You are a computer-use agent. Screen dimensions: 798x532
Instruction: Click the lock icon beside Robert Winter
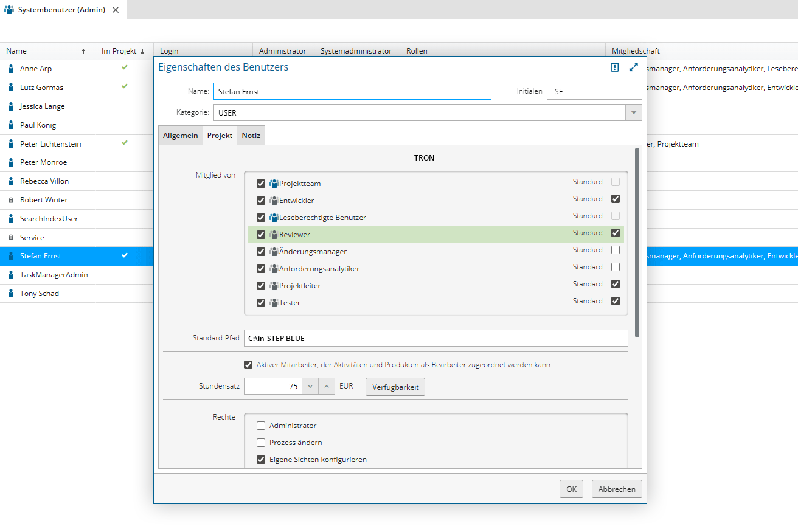[x=11, y=200]
